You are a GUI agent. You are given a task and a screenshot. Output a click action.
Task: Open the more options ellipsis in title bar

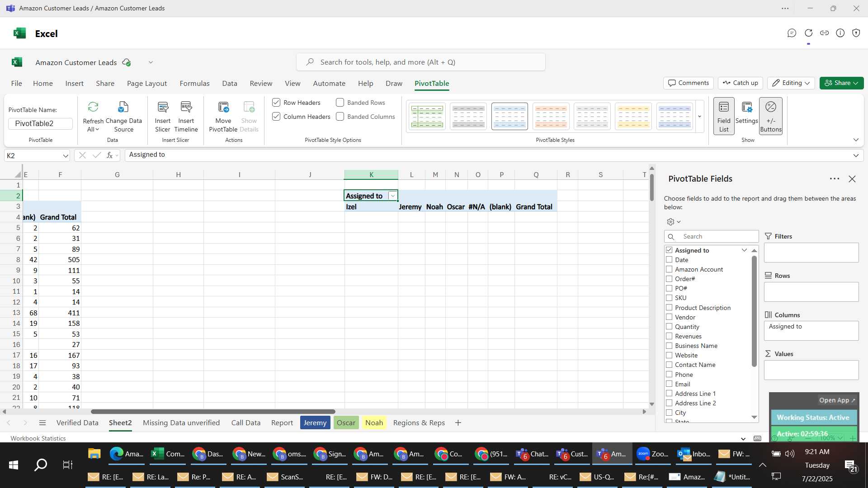[x=785, y=8]
